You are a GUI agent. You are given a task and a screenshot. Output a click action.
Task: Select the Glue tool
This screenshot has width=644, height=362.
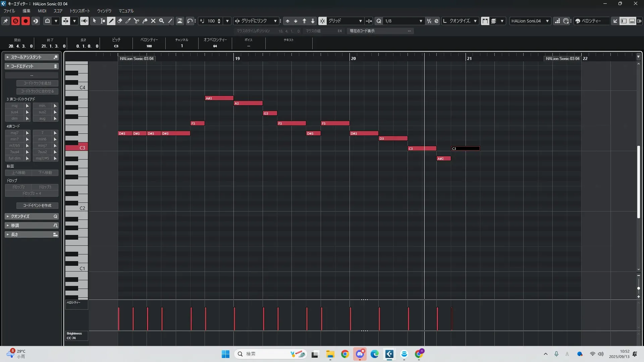(145, 21)
